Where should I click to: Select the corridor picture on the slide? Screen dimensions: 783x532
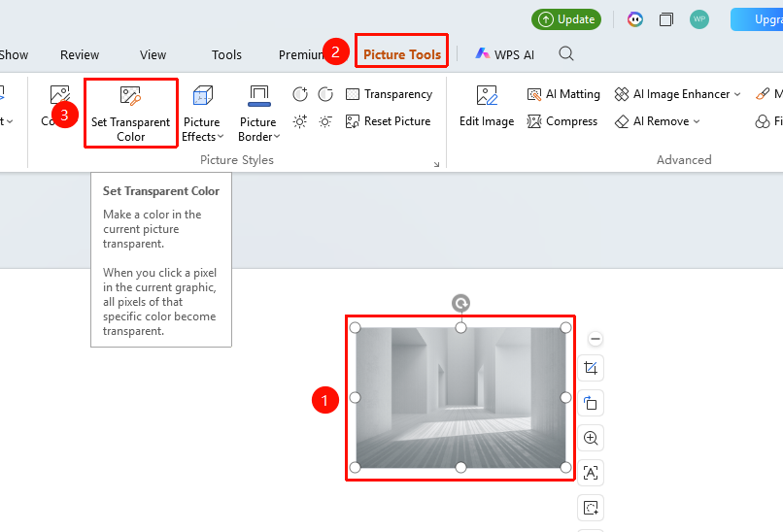click(460, 398)
